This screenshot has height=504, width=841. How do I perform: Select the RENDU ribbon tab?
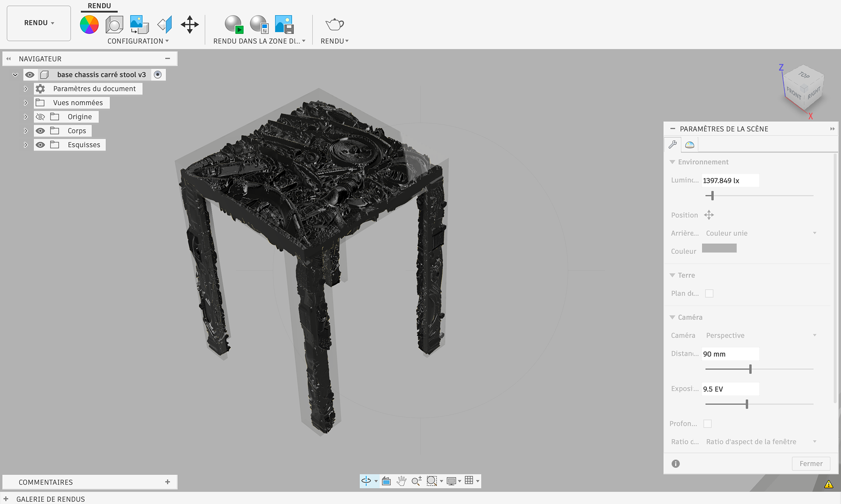pos(99,6)
